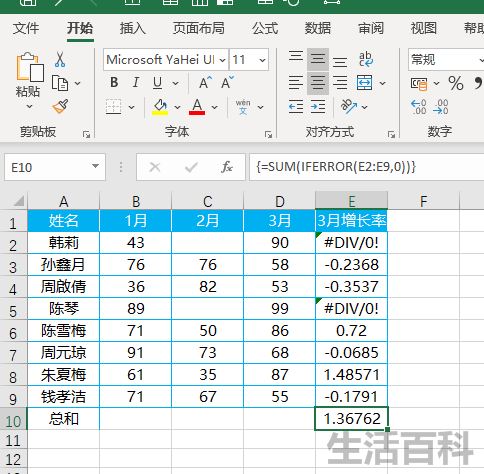Click the Paste clipboard icon
This screenshot has height=474, width=484.
30,67
